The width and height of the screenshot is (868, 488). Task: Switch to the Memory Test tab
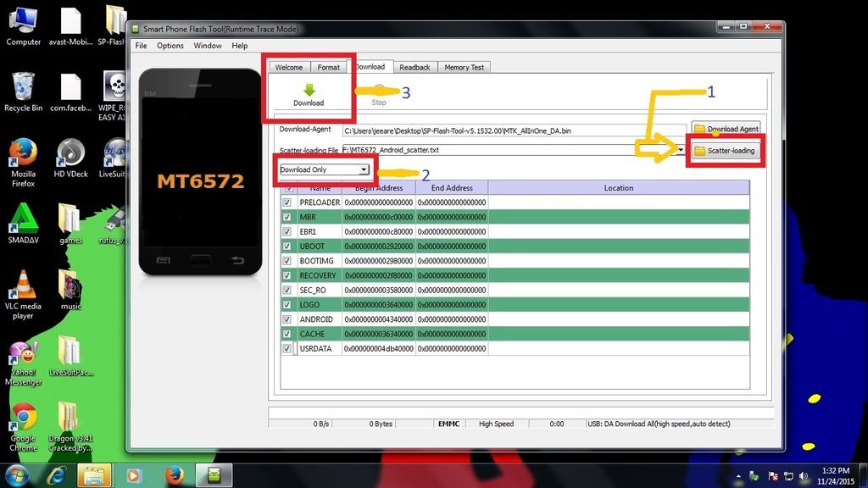464,67
